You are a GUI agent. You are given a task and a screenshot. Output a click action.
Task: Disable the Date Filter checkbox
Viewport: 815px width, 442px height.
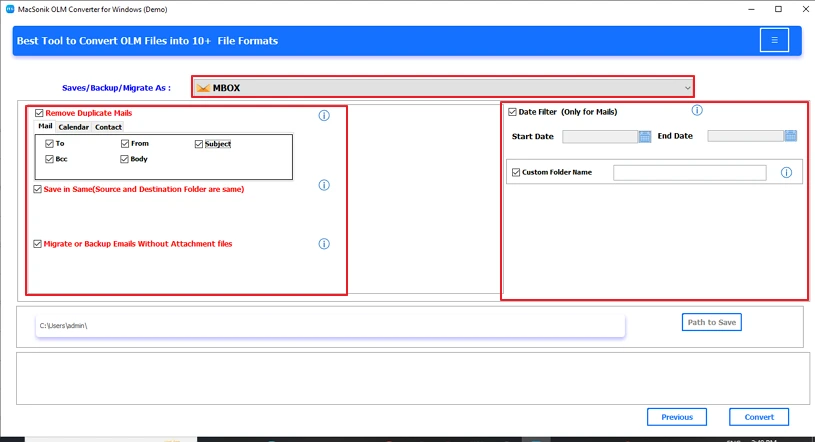tap(513, 112)
